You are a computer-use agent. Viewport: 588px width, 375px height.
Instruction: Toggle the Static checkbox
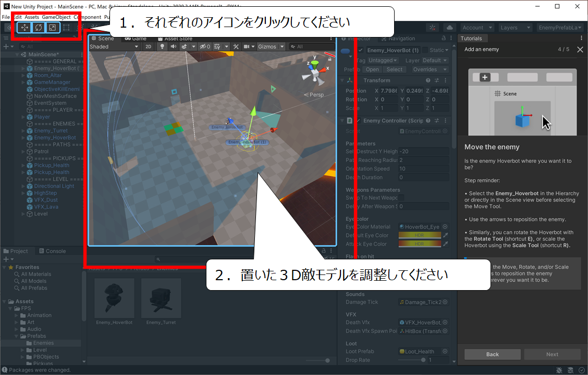coord(425,50)
